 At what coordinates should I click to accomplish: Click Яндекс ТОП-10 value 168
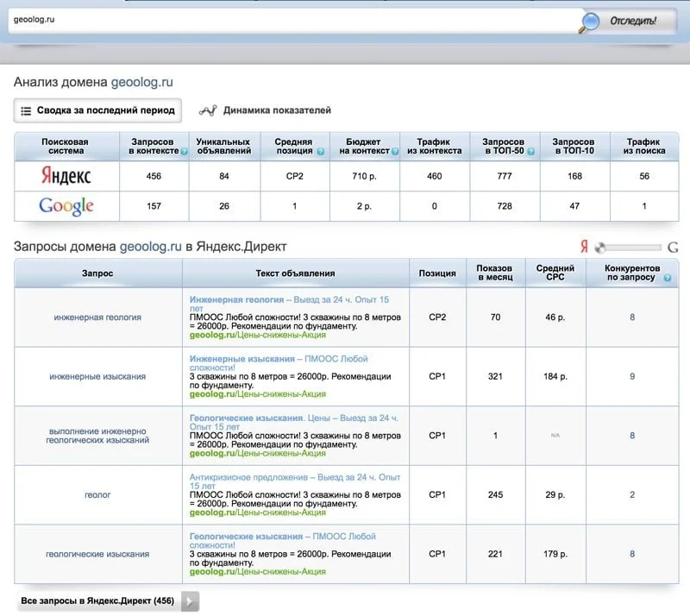[x=574, y=176]
